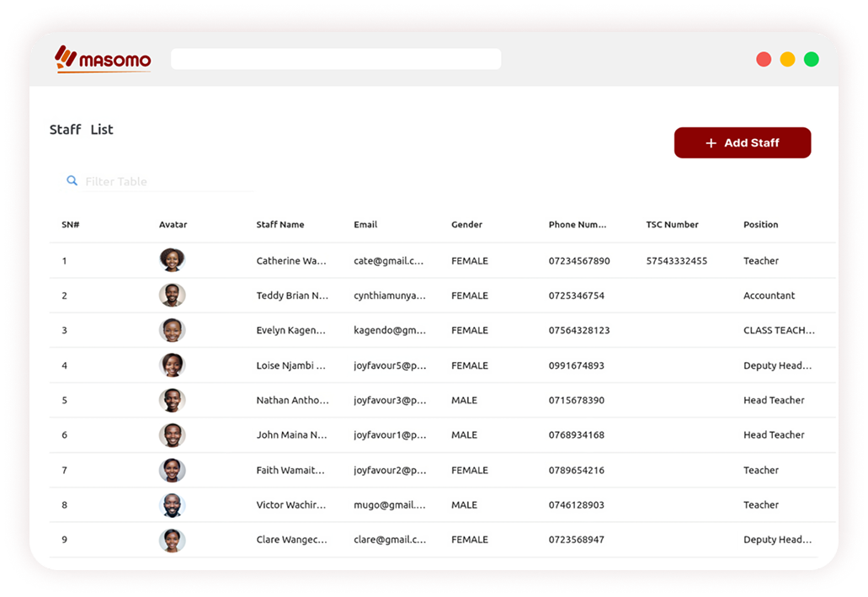Sort by the Email column header
The height and width of the screenshot is (597, 868).
coord(365,225)
